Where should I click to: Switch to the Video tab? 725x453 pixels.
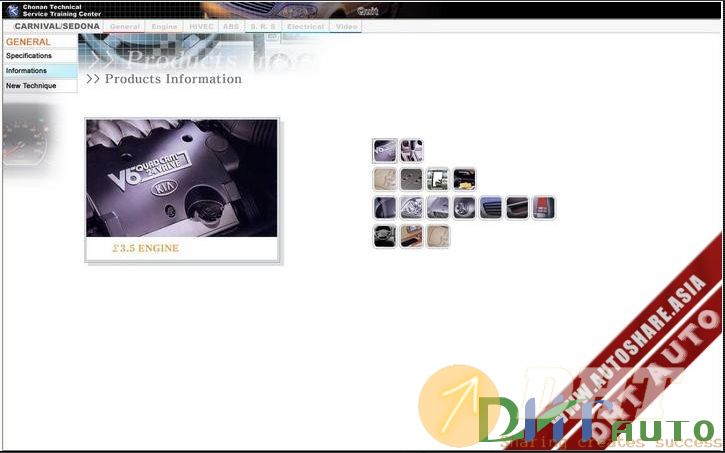coord(346,26)
